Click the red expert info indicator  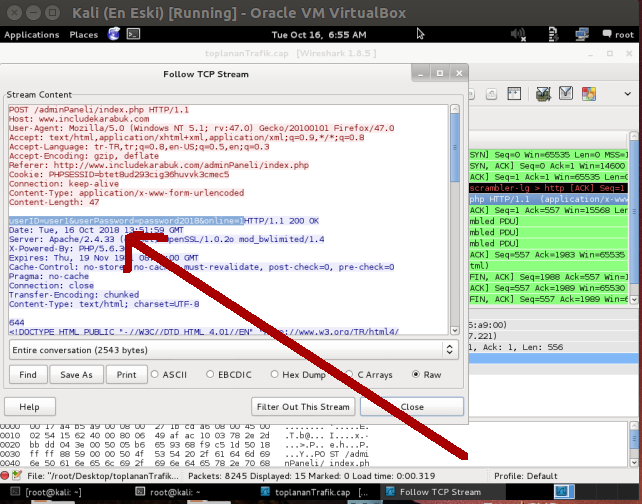[5, 476]
